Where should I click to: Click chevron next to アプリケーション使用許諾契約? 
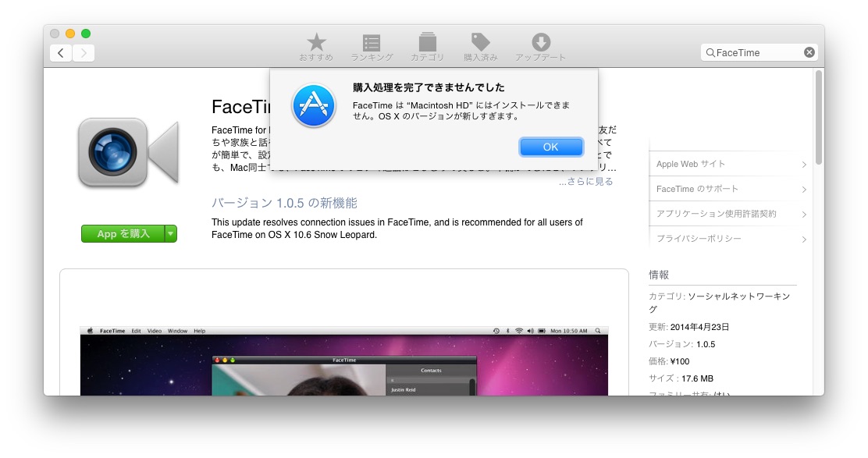coord(804,215)
